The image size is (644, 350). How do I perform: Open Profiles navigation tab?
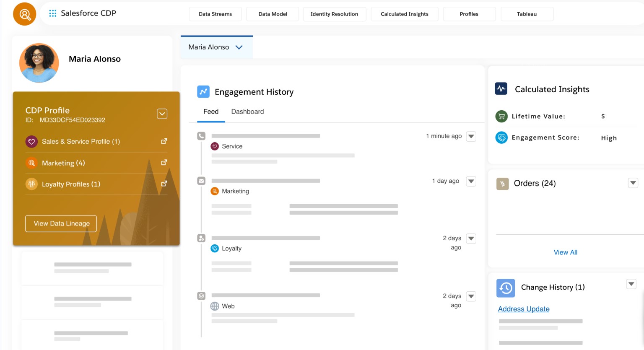click(x=469, y=14)
